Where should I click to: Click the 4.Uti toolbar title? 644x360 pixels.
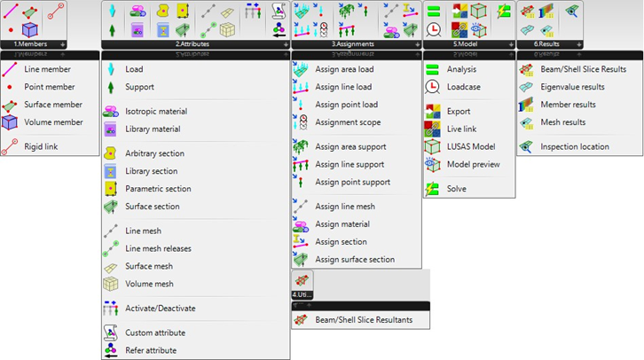(302, 293)
